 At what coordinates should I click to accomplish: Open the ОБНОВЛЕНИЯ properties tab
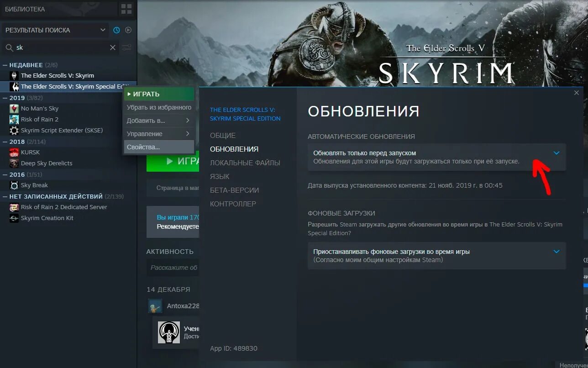click(x=234, y=149)
